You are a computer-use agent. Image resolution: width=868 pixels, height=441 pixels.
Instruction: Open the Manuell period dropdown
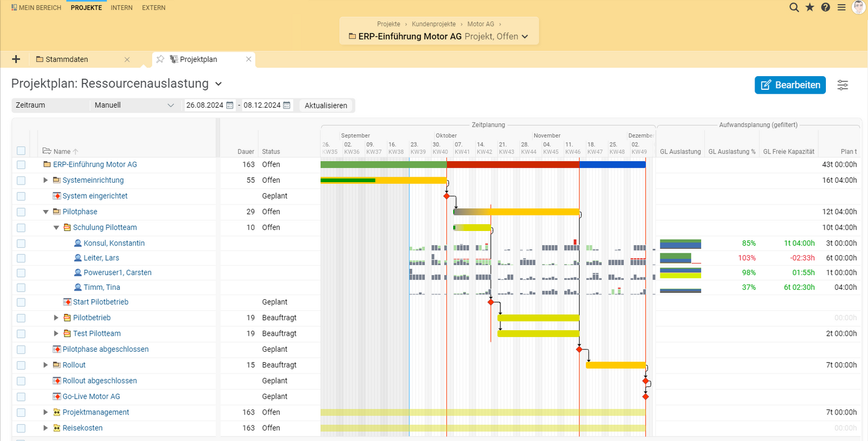coord(135,105)
